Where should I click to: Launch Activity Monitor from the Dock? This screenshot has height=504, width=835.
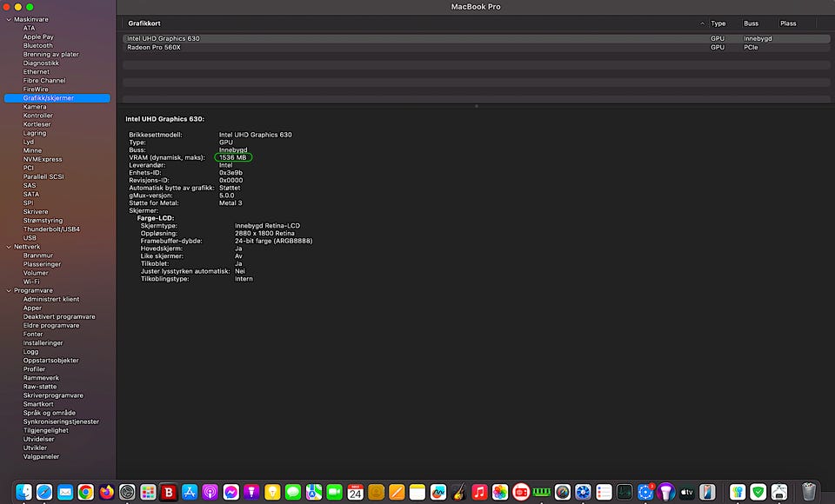click(625, 493)
